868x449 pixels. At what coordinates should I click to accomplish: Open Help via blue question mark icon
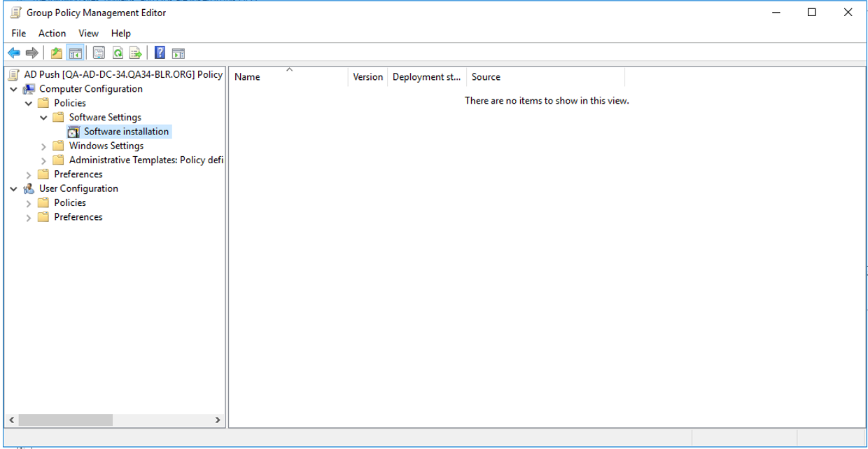coord(160,53)
